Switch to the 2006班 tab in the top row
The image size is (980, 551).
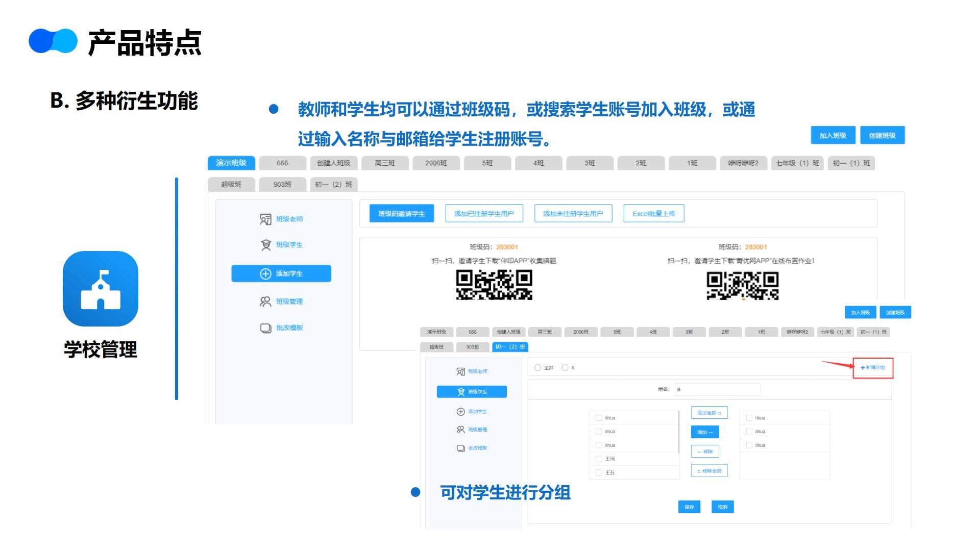pos(436,163)
